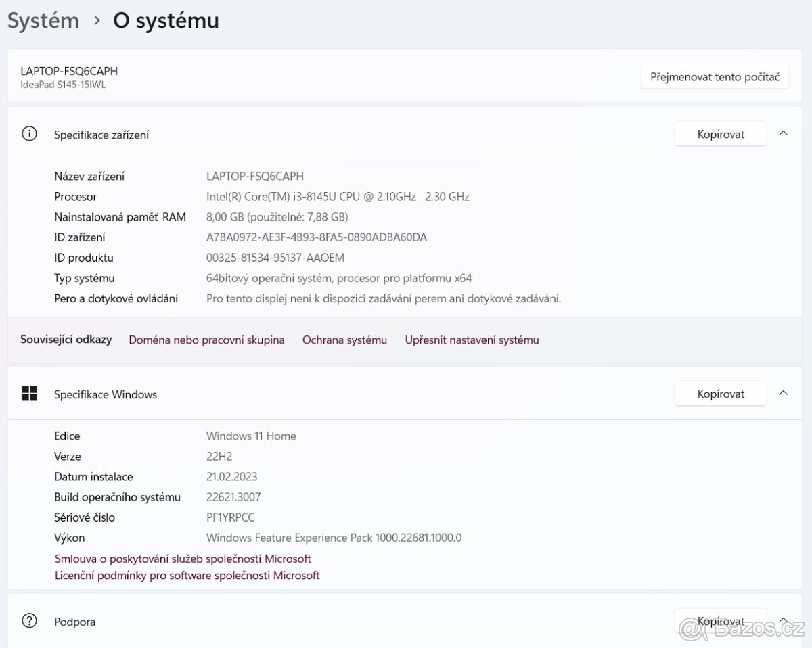Click LAPTOP-FSQ6CAPH value in Název zařízení row
Viewport: 812px width, 648px height.
(255, 176)
